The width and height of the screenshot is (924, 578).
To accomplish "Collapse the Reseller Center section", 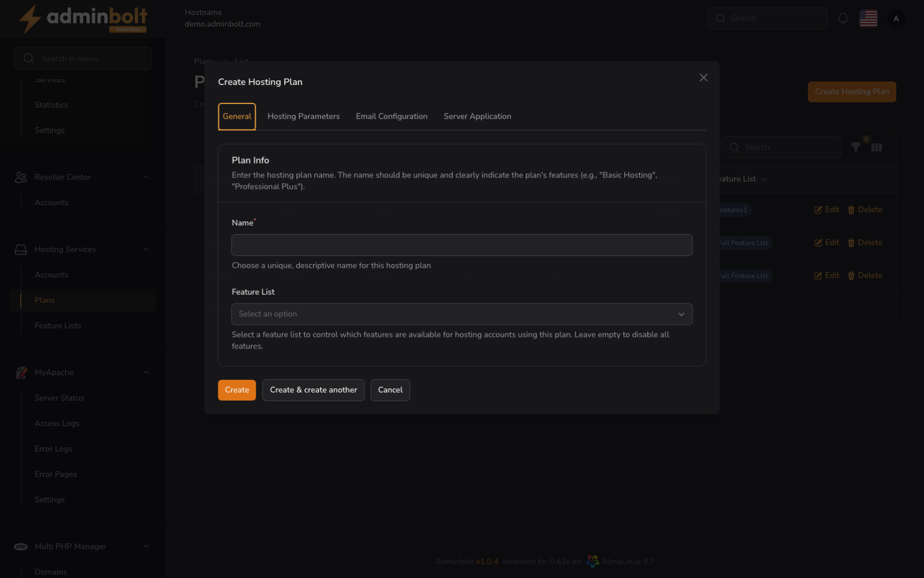I will [x=146, y=177].
